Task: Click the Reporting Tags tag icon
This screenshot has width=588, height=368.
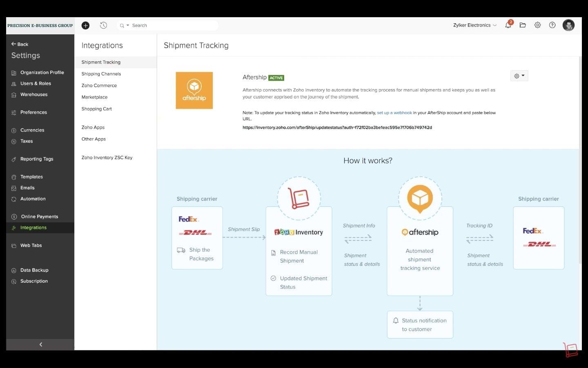Action: [x=13, y=159]
